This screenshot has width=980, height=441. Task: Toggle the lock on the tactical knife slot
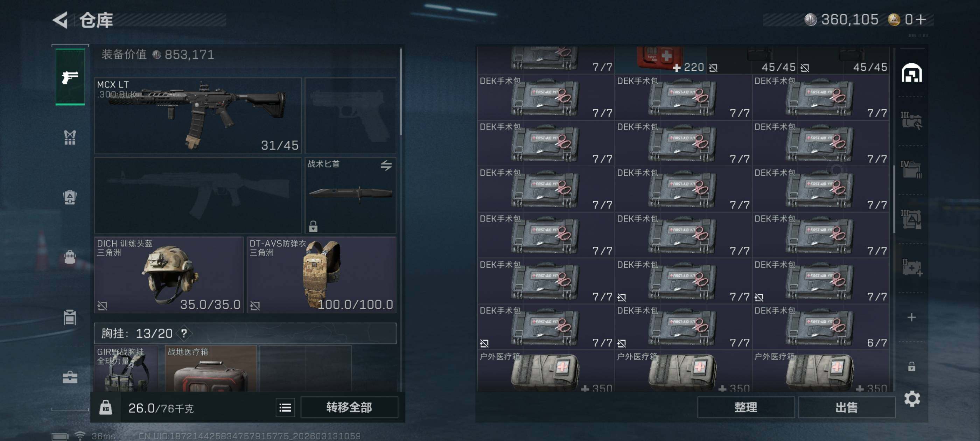pos(313,226)
